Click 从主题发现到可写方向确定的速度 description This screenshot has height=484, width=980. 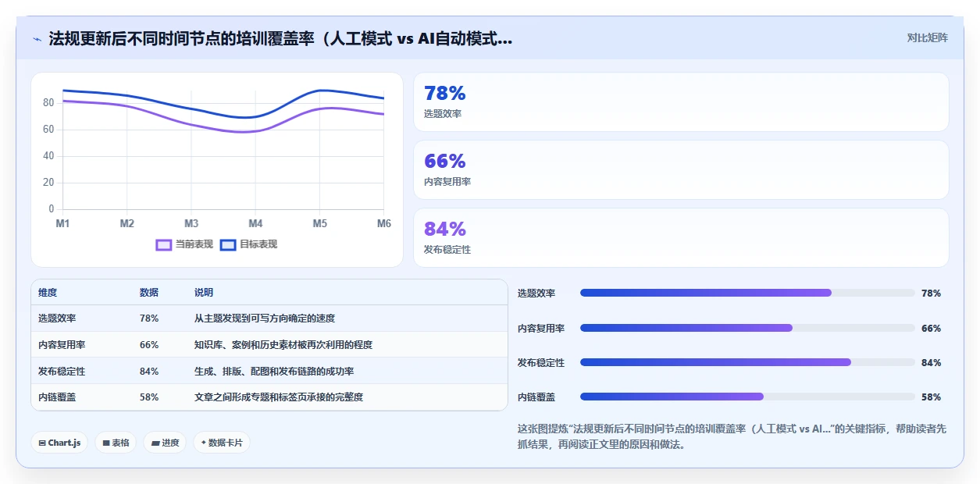coord(265,319)
